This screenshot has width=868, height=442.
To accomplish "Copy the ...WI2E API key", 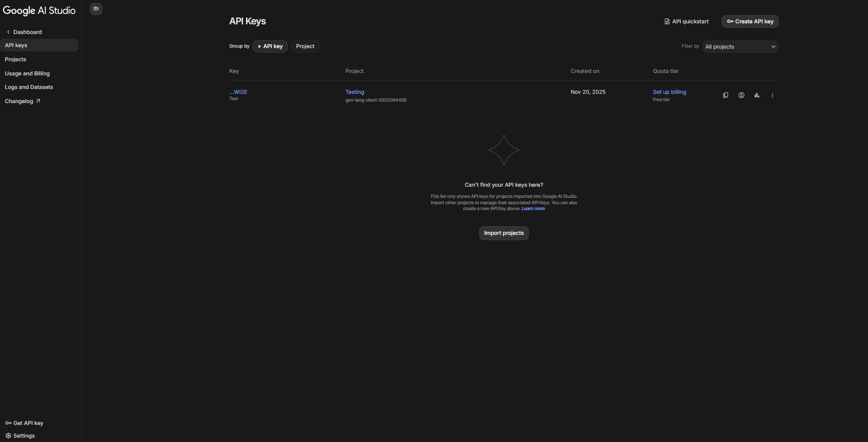I will click(726, 95).
